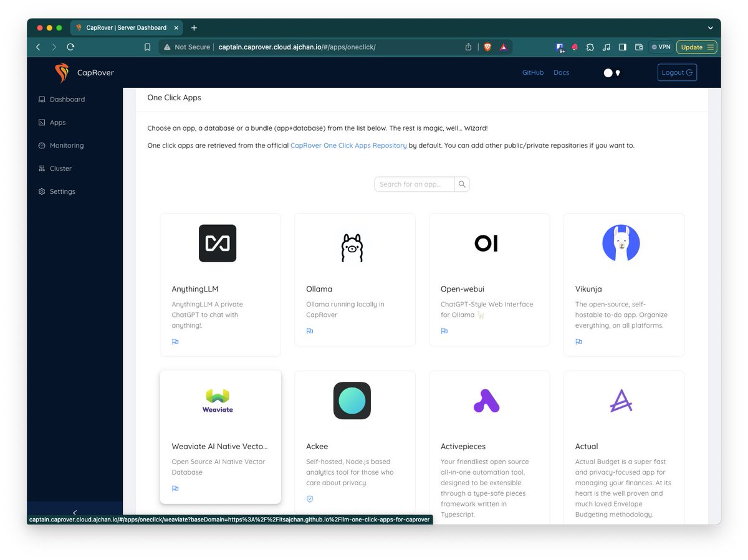Click the search magnifier button
748x560 pixels.
[462, 184]
